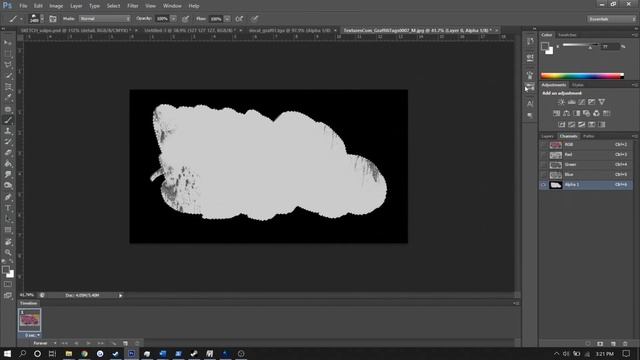The height and width of the screenshot is (360, 640).
Task: Select the Eyedropper tool
Action: click(8, 98)
